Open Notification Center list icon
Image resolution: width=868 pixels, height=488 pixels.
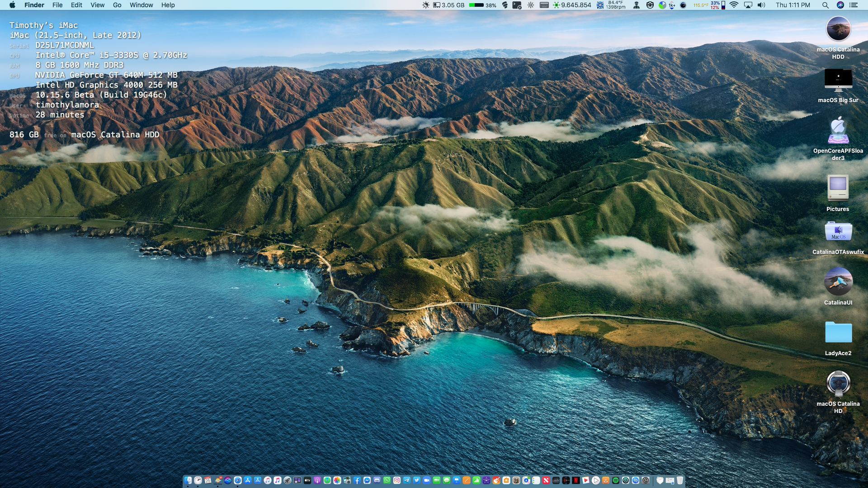(x=854, y=5)
